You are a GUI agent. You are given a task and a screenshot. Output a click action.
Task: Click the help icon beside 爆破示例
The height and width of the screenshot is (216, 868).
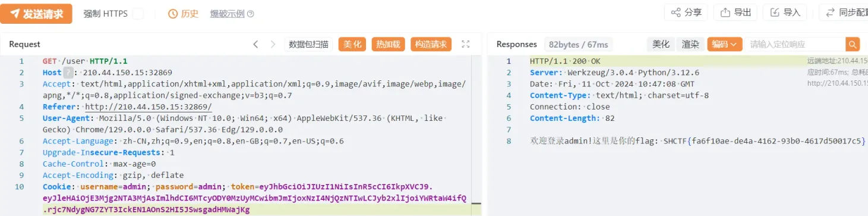click(x=251, y=14)
